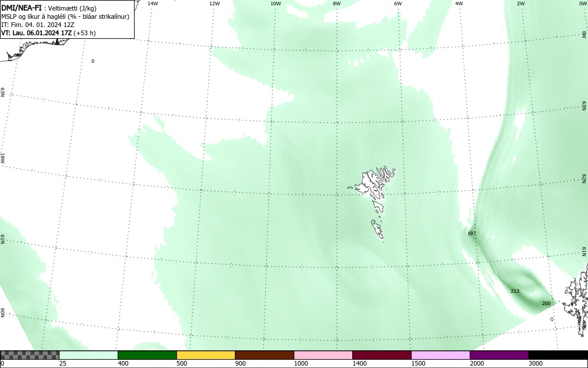Click the southernmost Faroe island Suðuroy
This screenshot has width=588, height=368.
point(377,229)
